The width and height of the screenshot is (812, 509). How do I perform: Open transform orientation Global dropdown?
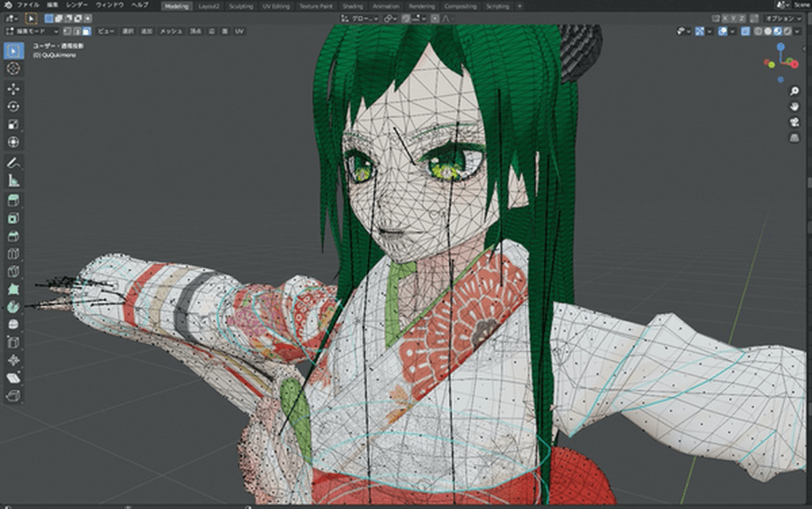coord(359,18)
